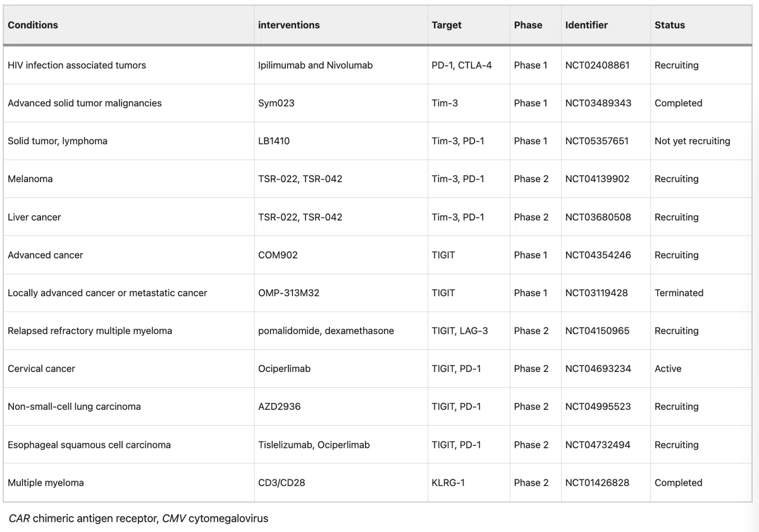Click the Status column header
The width and height of the screenshot is (759, 532).
coord(670,25)
